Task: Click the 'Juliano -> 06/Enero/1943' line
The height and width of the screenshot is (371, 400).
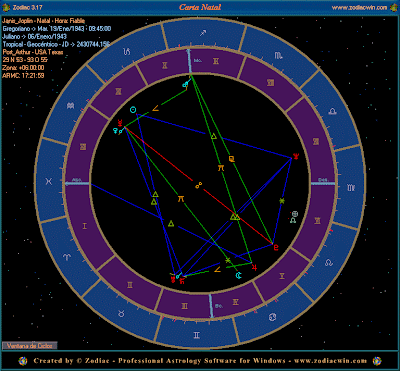Action: tap(35, 37)
